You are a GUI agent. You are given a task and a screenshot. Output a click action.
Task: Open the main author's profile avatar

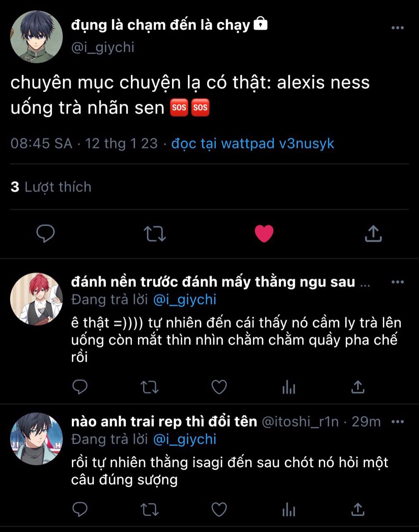pos(36,36)
